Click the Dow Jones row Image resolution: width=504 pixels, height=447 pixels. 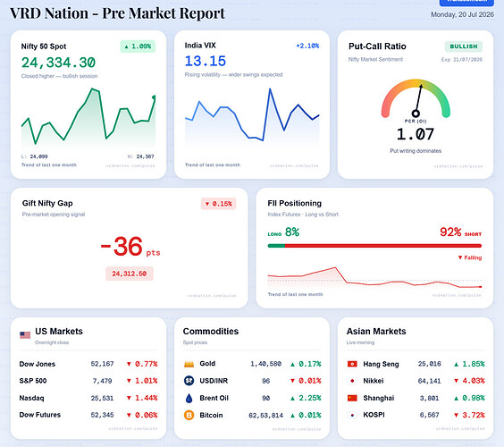(88, 364)
